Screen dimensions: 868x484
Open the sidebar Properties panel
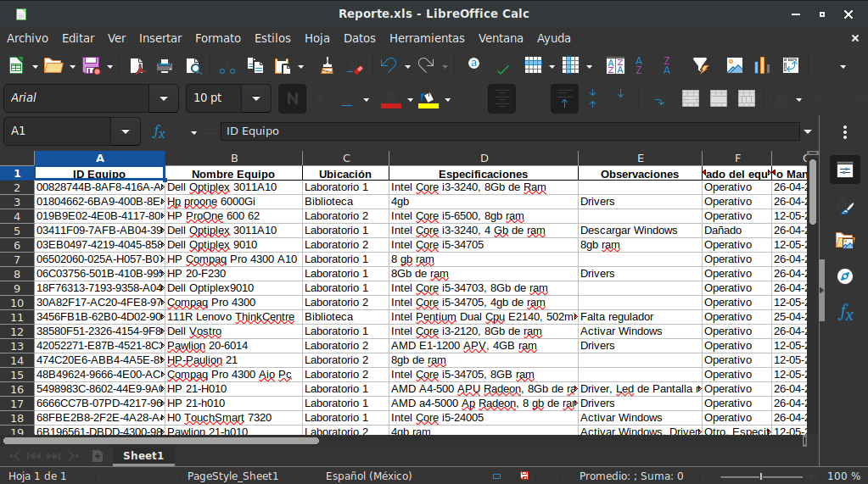(x=845, y=170)
